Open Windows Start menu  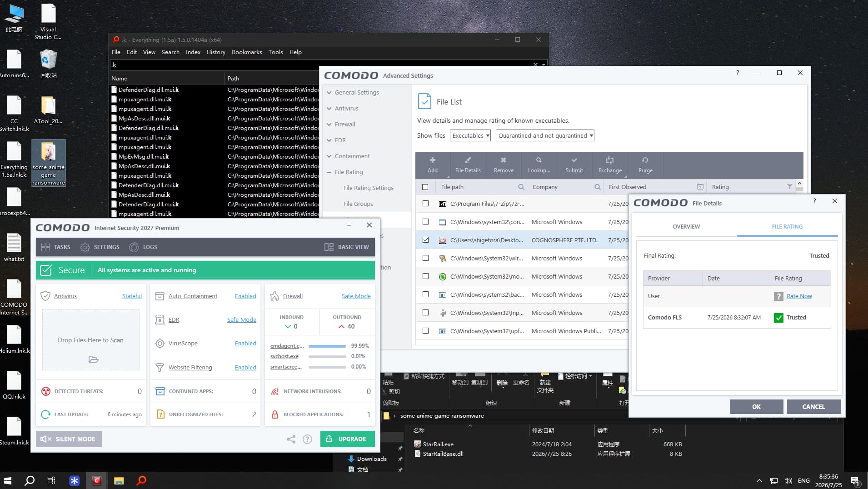click(x=8, y=480)
